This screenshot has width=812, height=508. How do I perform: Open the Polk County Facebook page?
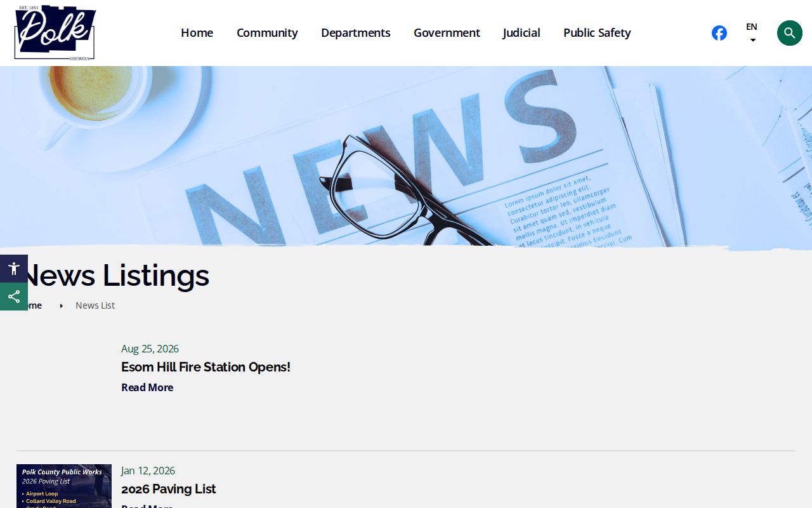(719, 33)
